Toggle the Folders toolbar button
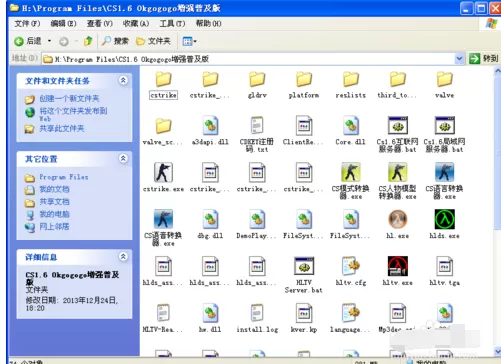 (153, 41)
